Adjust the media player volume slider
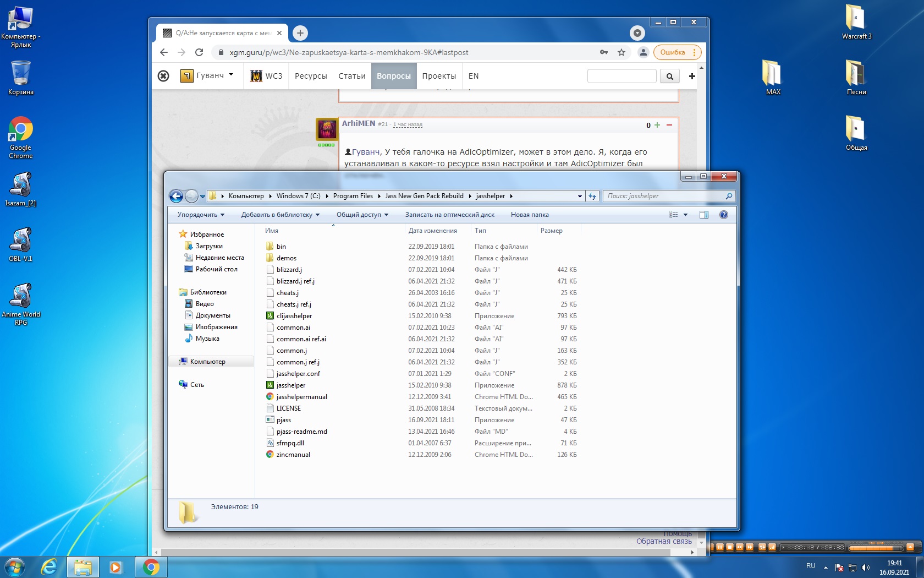 click(x=876, y=547)
